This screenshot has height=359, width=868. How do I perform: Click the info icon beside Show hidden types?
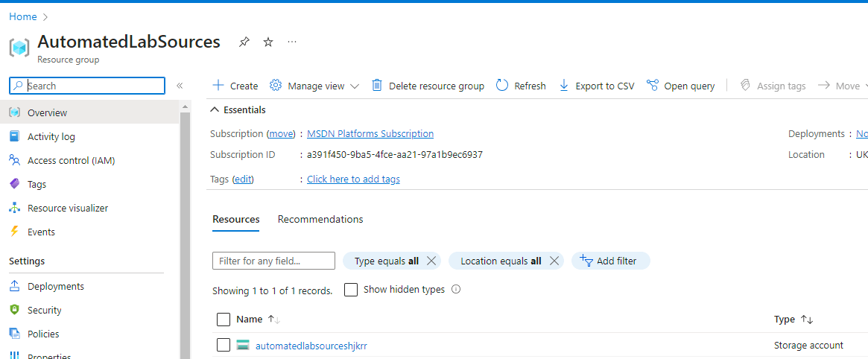[456, 290]
